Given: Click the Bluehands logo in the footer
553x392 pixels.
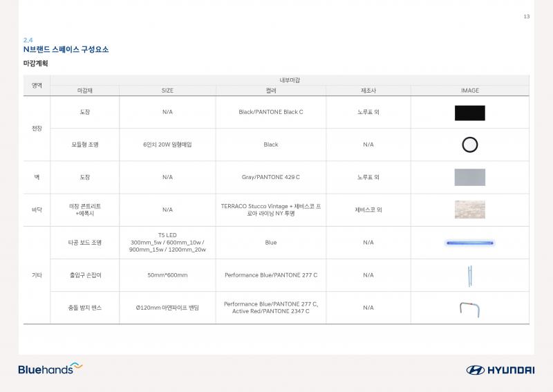Looking at the screenshot, I should click(x=50, y=368).
